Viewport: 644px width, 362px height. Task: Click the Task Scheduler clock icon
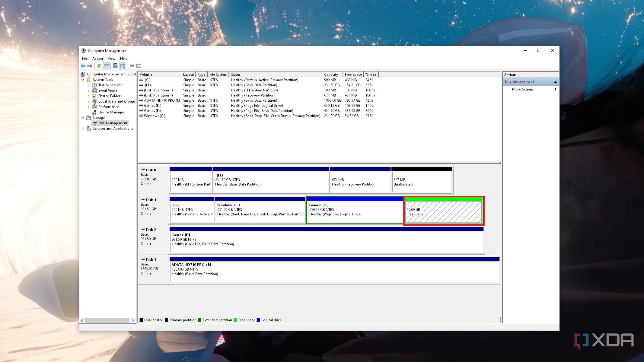click(x=94, y=85)
